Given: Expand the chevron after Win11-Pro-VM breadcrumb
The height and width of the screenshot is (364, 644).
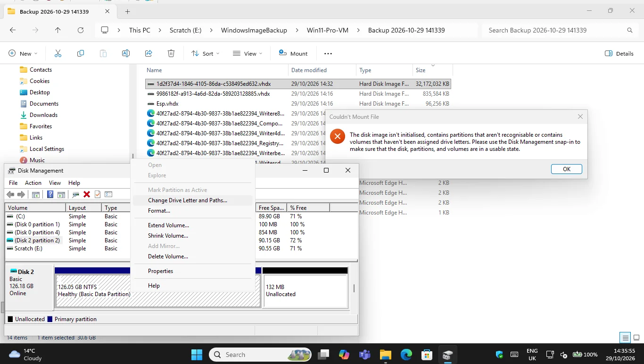Looking at the screenshot, I should click(358, 30).
